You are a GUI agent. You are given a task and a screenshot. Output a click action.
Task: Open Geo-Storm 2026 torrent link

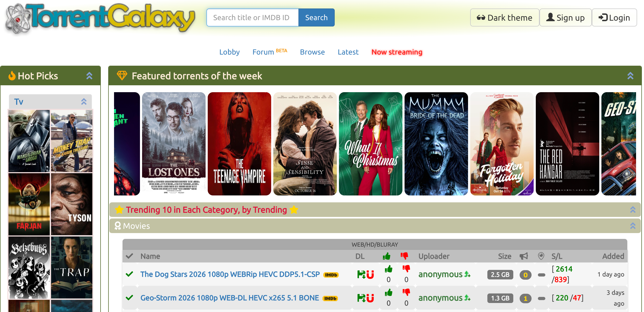point(229,298)
